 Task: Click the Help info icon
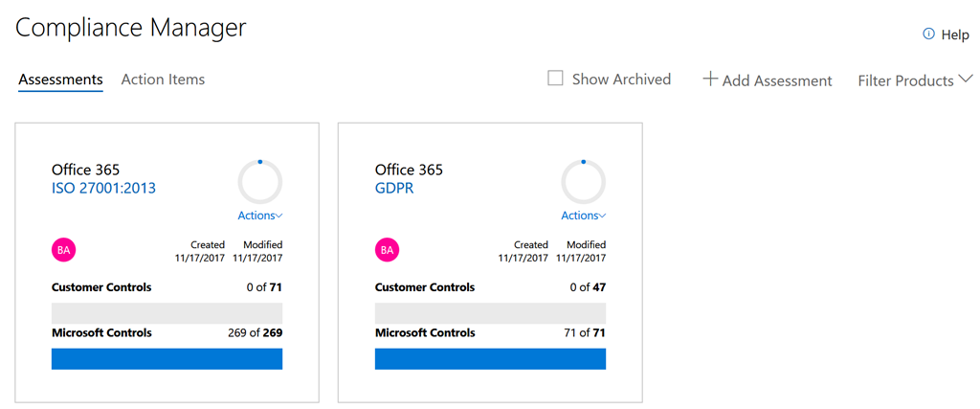[x=928, y=34]
